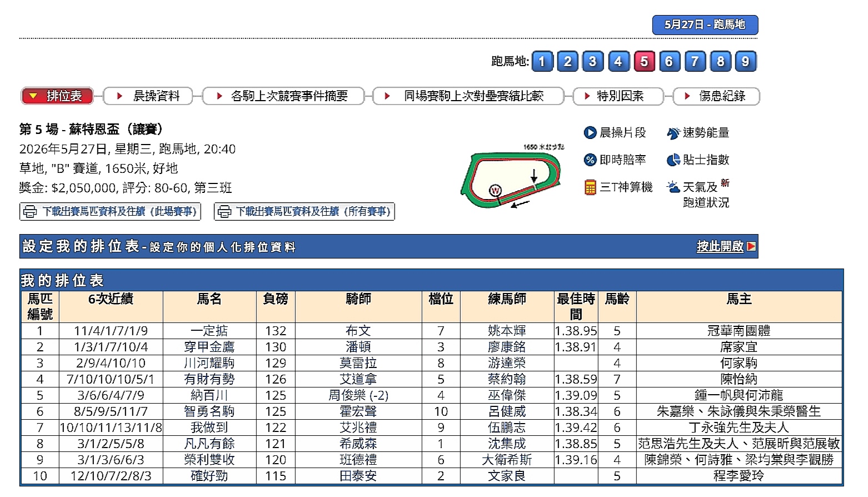Viewport: 868px width, 497px height.
Task: Open race 6 at Happy Valley
Action: pos(669,61)
